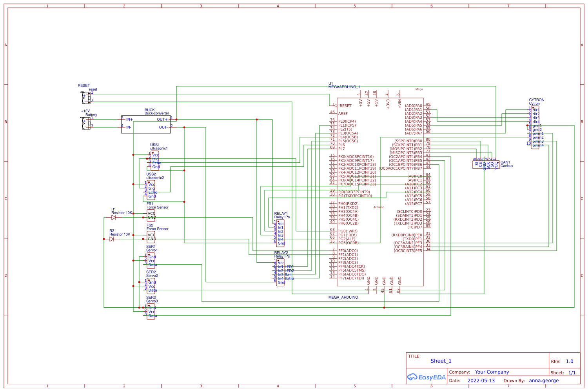
Task: Select the +12V Battery connector symbol
Action: tap(86, 123)
